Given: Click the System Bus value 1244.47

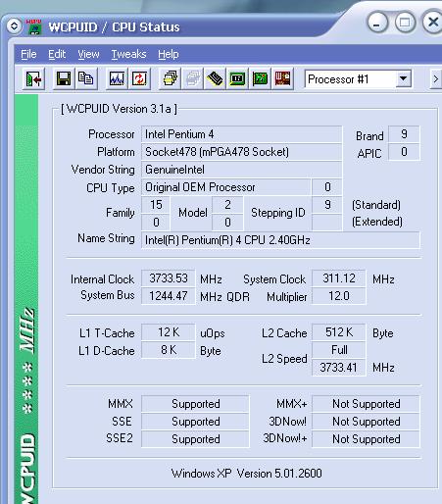Looking at the screenshot, I should tap(169, 296).
